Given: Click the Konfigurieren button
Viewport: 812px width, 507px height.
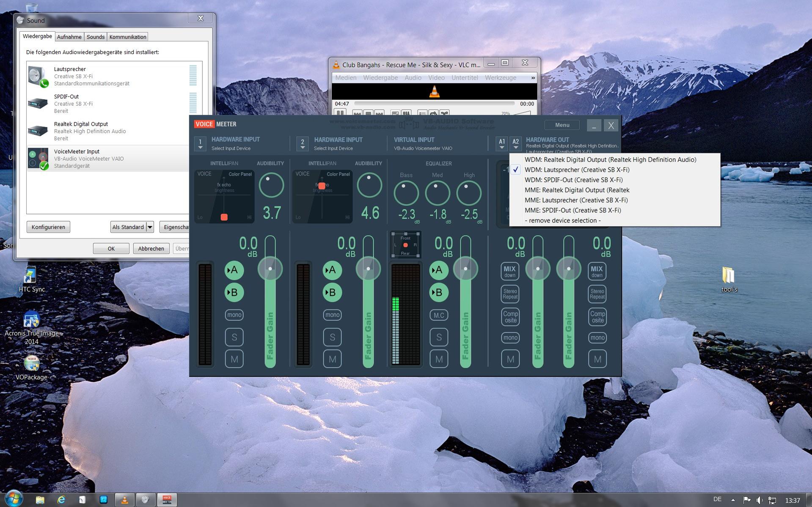Looking at the screenshot, I should pyautogui.click(x=48, y=227).
